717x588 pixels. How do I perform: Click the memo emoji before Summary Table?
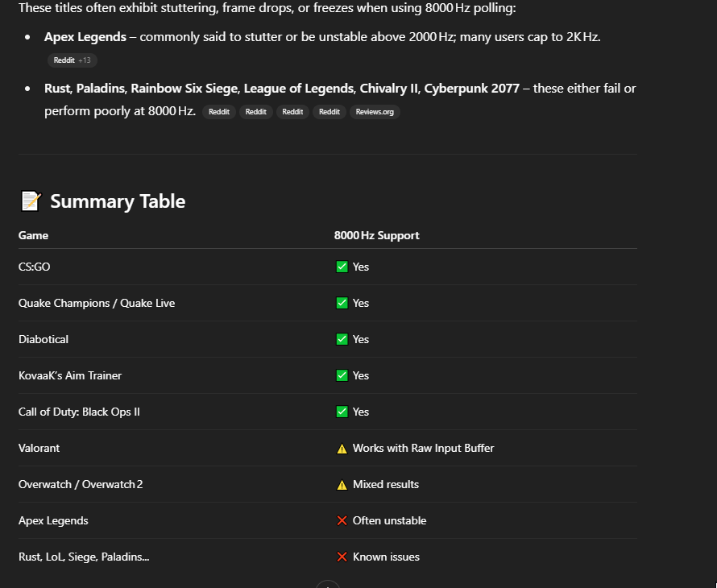click(30, 201)
